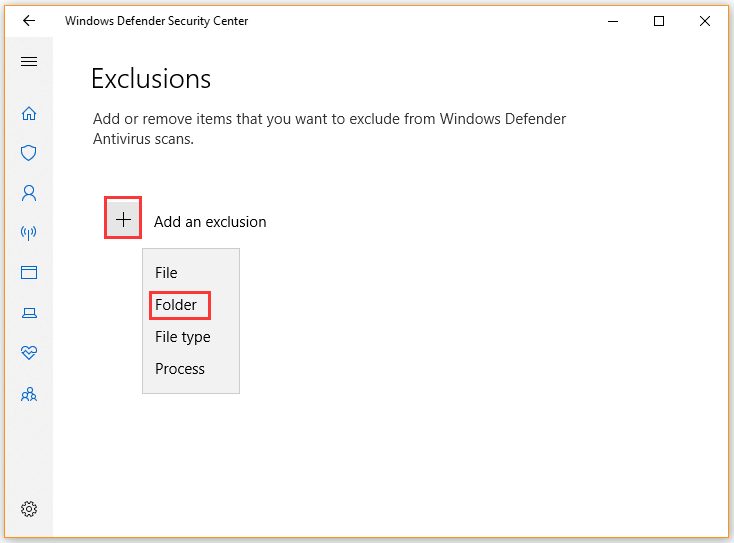Image resolution: width=734 pixels, height=543 pixels.
Task: Click the Windows Defender Security Center title
Action: tap(156, 21)
